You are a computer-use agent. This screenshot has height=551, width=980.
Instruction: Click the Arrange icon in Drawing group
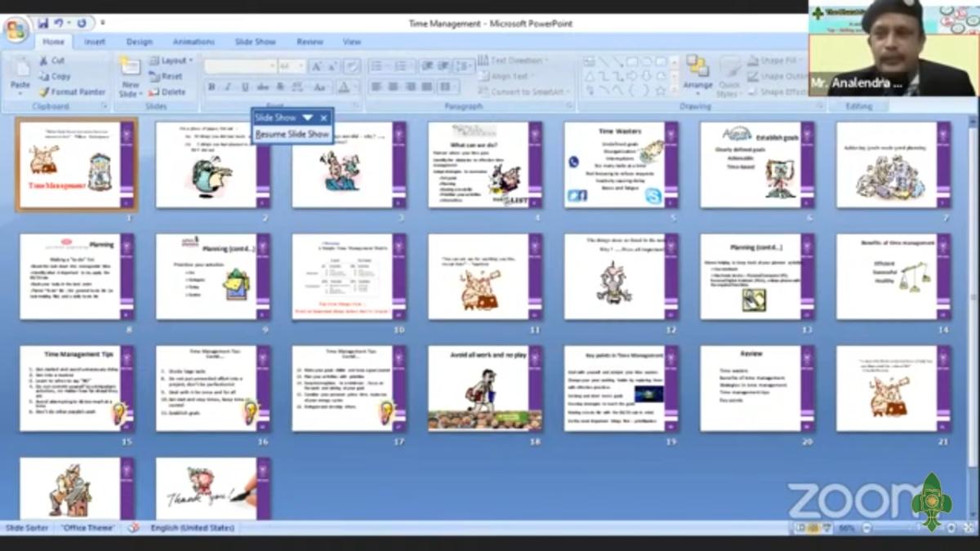697,72
